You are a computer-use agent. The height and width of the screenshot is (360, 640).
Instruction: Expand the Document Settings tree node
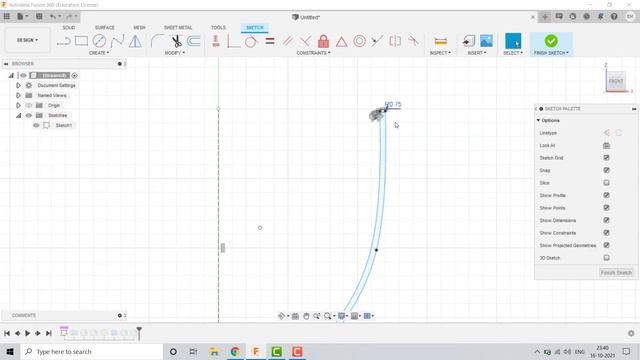(18, 85)
